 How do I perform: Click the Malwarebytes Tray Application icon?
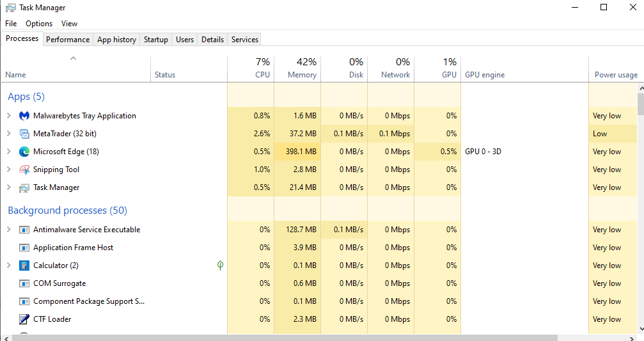[24, 116]
